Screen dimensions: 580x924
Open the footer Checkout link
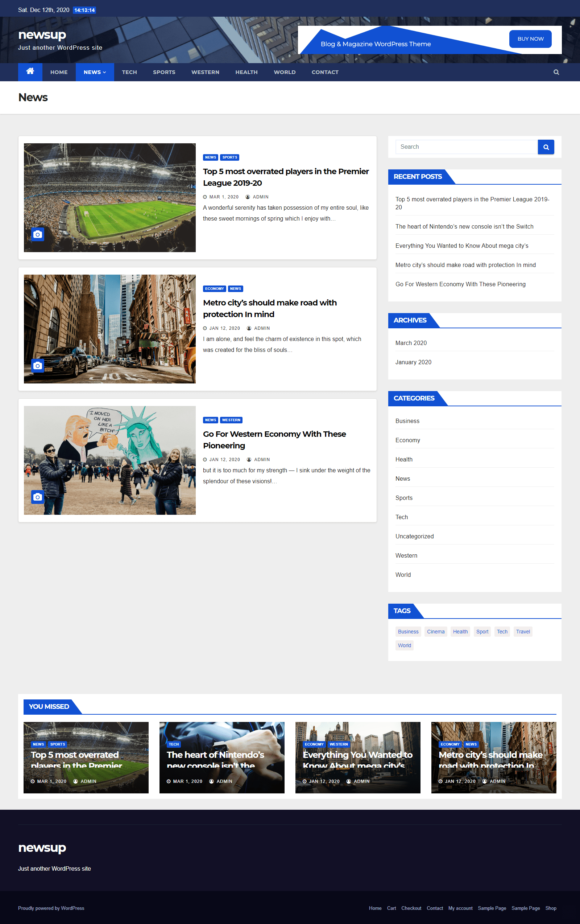[x=411, y=908]
